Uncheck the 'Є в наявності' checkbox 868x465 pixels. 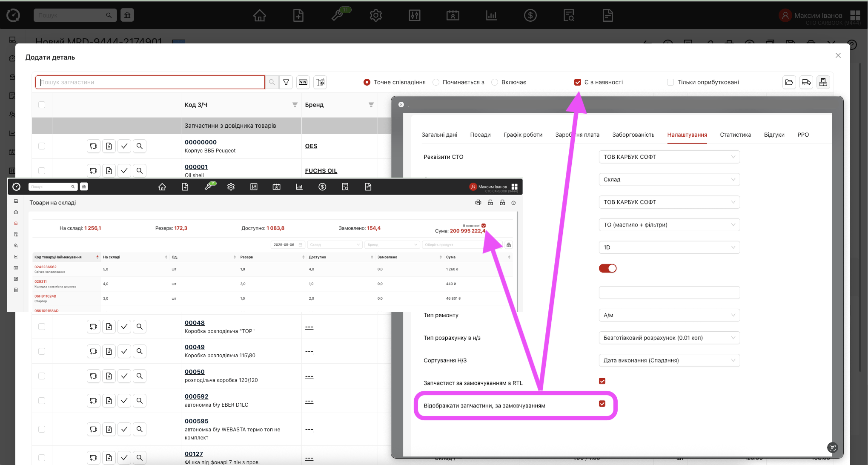coord(578,82)
